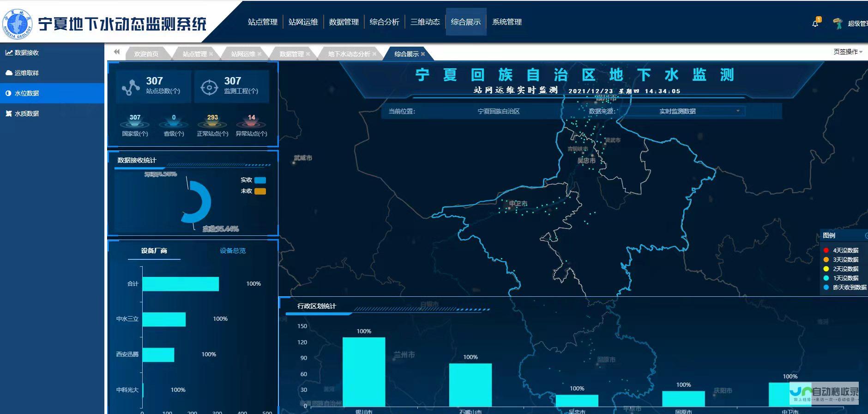The width and height of the screenshot is (868, 414).
Task: Close the 数据管理 tab
Action: [308, 54]
